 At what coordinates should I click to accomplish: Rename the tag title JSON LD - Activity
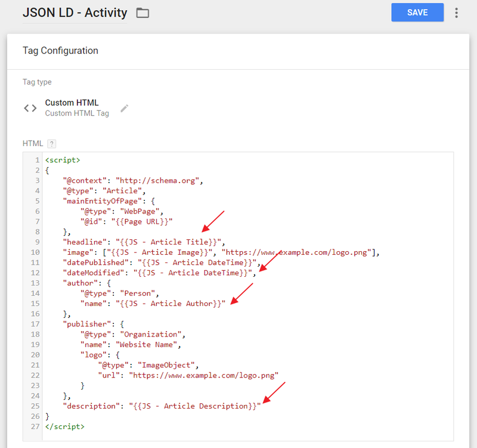point(75,13)
